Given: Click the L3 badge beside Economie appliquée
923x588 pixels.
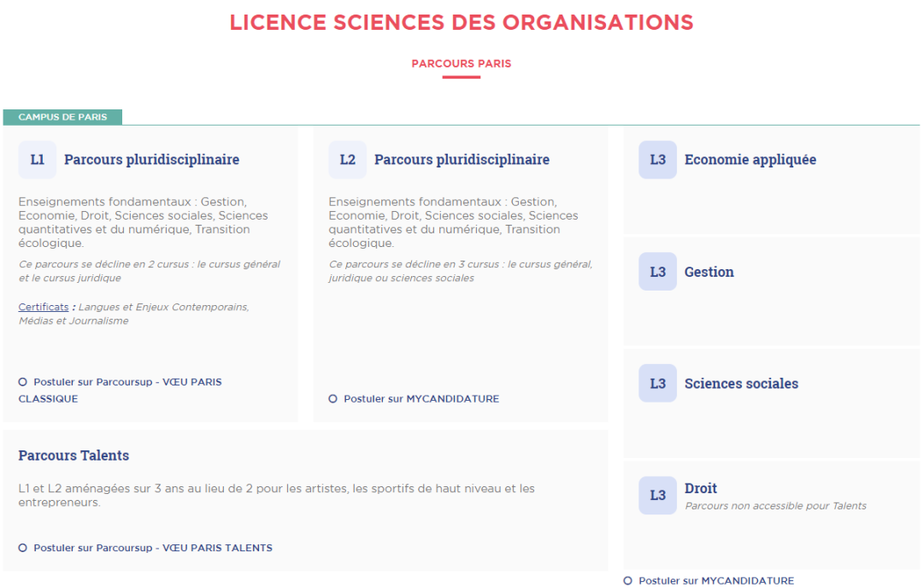Looking at the screenshot, I should tap(657, 160).
